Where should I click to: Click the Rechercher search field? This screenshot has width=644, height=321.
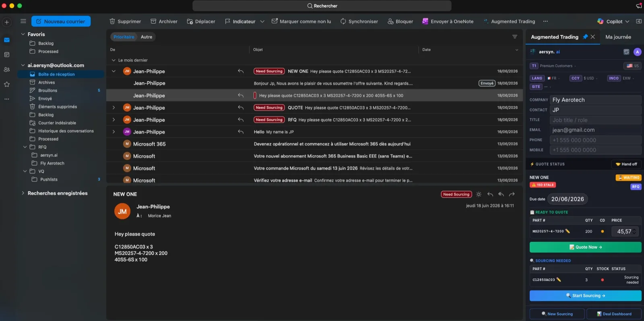[322, 6]
